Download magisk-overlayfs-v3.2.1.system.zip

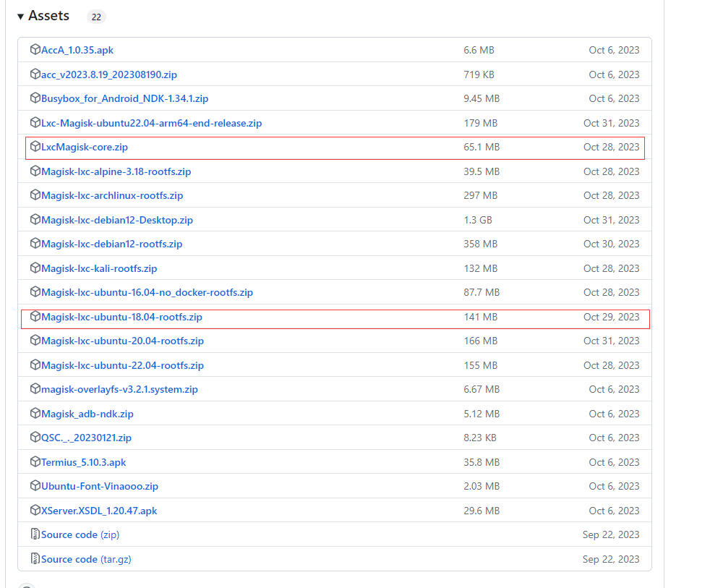(119, 389)
